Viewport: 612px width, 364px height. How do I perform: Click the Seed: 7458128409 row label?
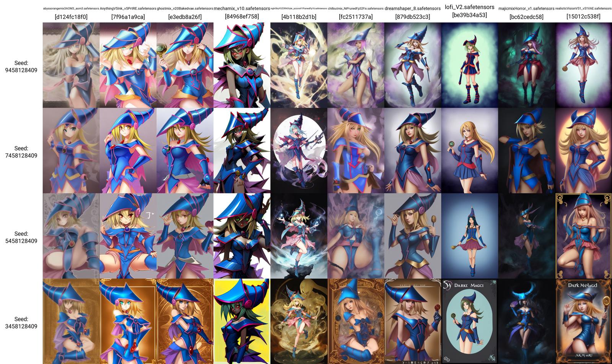click(21, 152)
